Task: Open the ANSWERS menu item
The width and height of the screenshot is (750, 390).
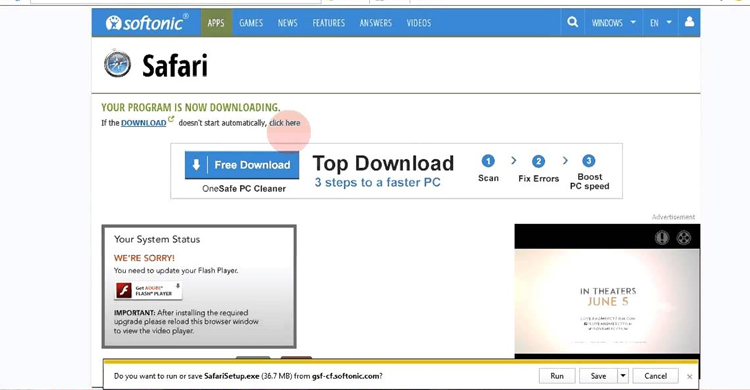Action: tap(375, 22)
